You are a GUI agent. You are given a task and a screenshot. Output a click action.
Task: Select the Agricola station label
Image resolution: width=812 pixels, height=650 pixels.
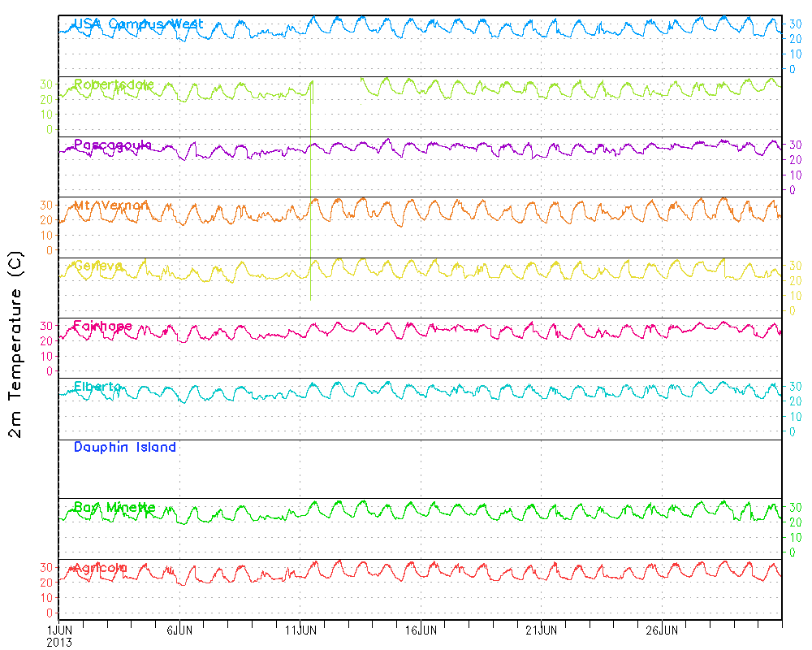[100, 567]
